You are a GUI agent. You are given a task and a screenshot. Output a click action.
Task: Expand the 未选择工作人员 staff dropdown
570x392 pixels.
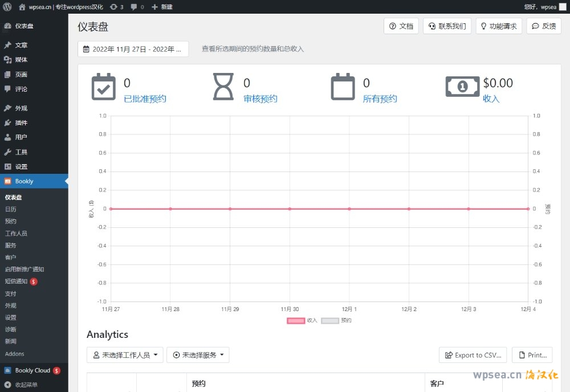pos(125,355)
